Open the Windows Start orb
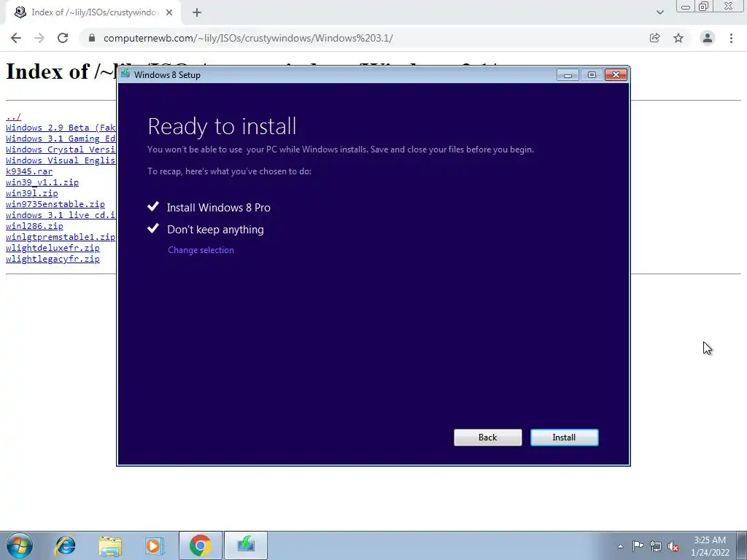 click(x=20, y=545)
